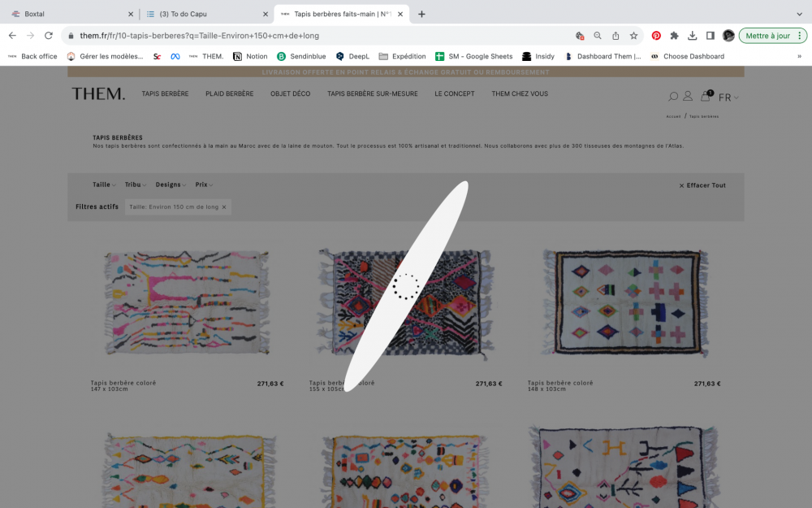Open a new tab with the plus icon

click(x=421, y=14)
